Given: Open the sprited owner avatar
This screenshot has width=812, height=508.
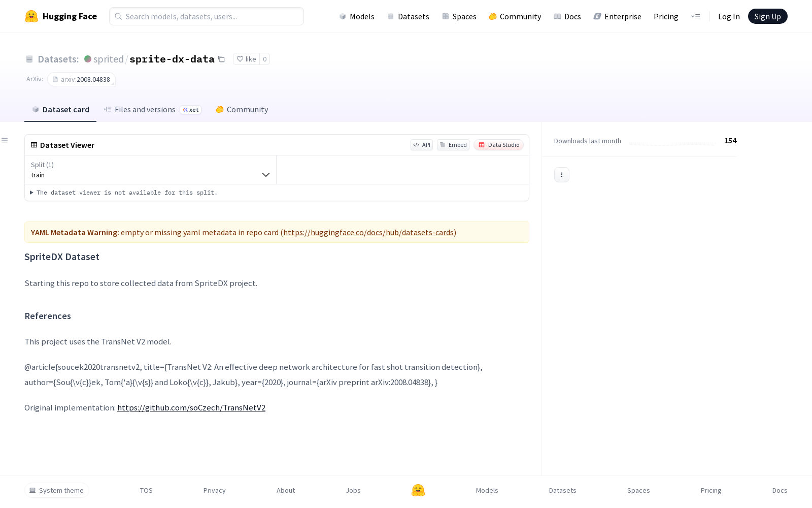Looking at the screenshot, I should (x=88, y=59).
